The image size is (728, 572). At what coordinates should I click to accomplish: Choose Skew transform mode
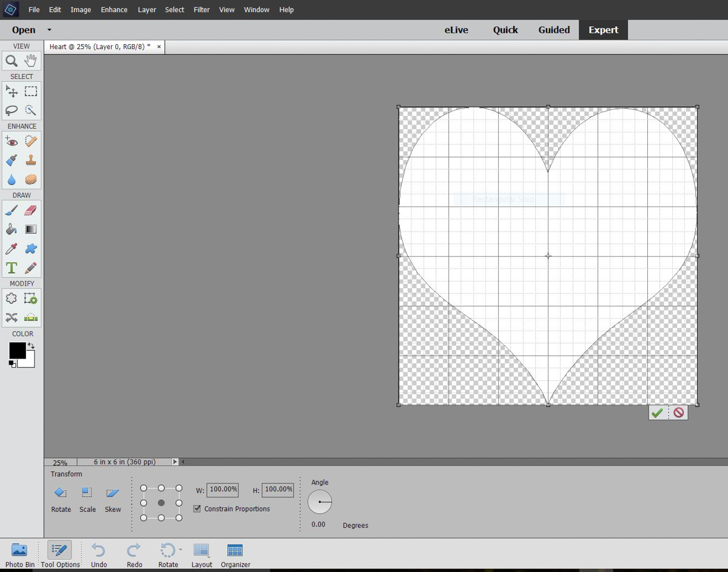(x=113, y=500)
